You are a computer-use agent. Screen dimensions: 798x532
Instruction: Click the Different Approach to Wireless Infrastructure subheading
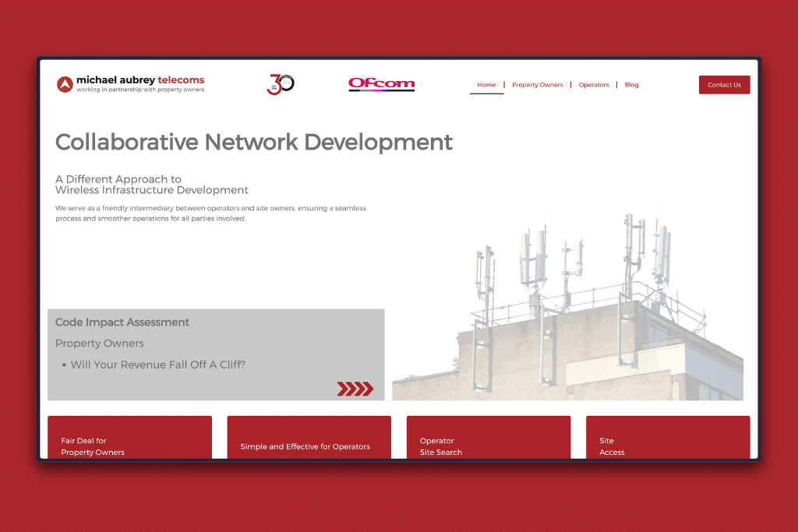tap(151, 185)
